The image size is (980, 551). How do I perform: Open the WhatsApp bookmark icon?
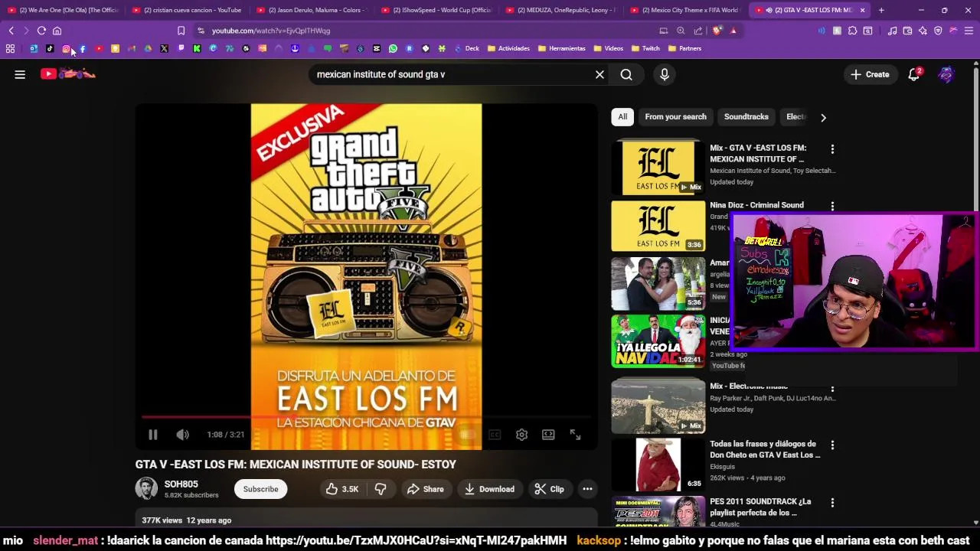(393, 48)
